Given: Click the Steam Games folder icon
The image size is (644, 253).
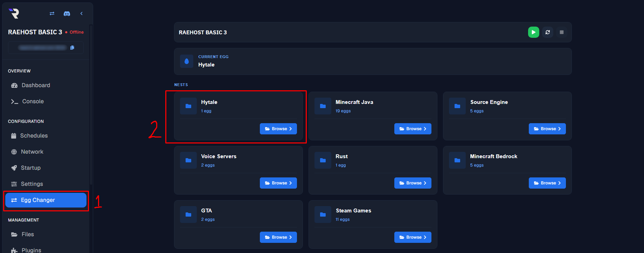Looking at the screenshot, I should tap(323, 215).
